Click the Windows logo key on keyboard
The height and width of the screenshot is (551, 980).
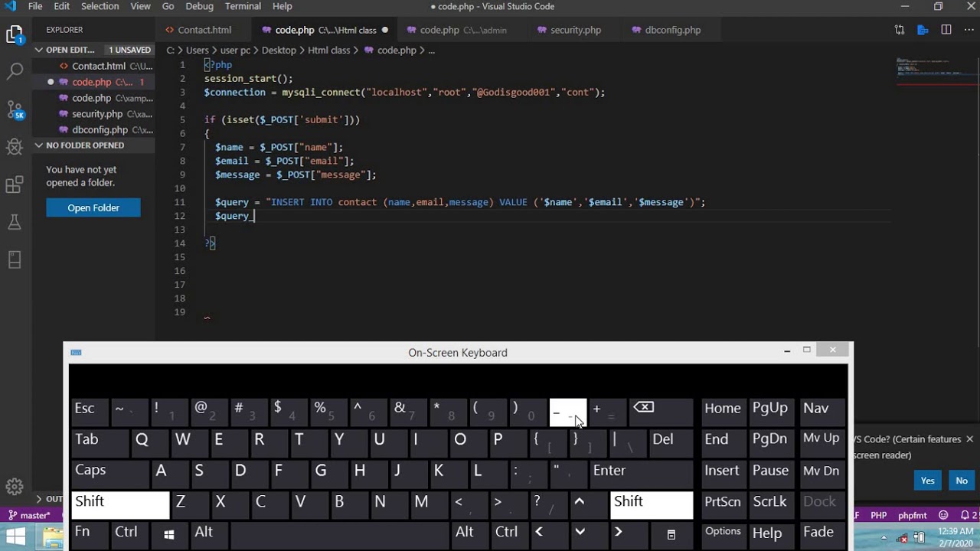pyautogui.click(x=169, y=534)
